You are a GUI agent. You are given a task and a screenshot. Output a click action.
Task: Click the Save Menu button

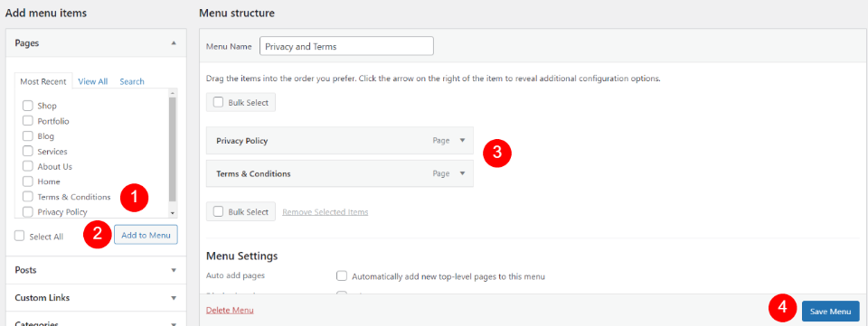[830, 312]
